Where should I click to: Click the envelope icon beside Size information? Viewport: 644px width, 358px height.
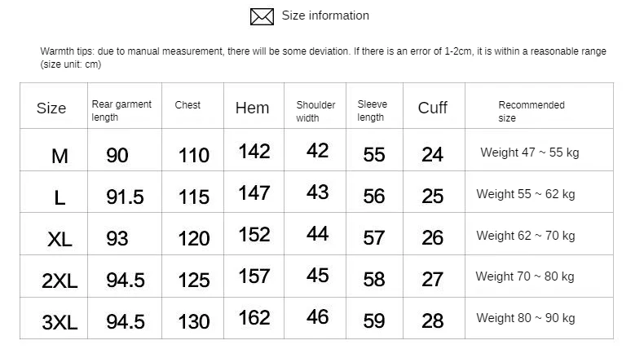click(x=262, y=17)
